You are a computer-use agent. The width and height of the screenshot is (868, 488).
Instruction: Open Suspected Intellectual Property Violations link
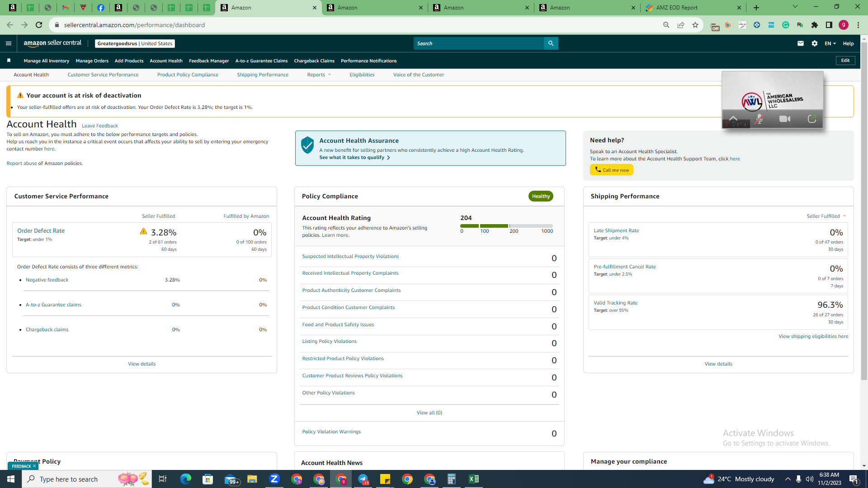pyautogui.click(x=350, y=256)
